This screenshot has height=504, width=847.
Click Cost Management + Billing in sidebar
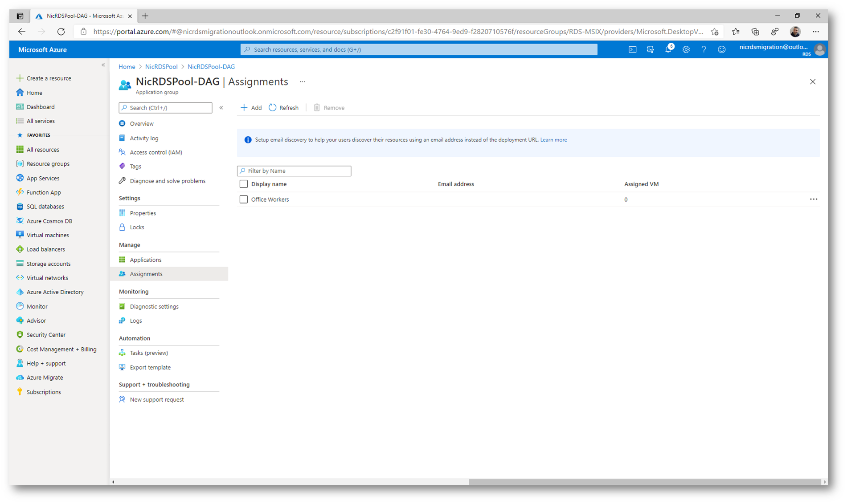click(61, 349)
